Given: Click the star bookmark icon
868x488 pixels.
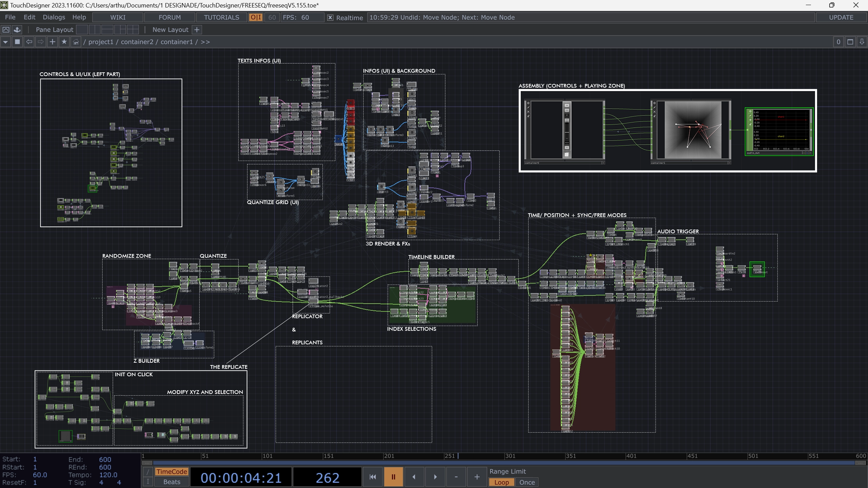Looking at the screenshot, I should 64,41.
